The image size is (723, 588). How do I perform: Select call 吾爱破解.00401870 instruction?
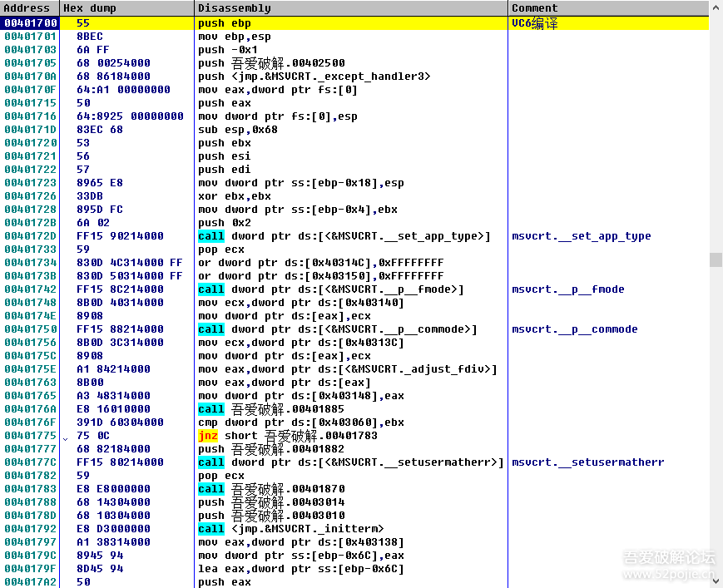pyautogui.click(x=271, y=489)
